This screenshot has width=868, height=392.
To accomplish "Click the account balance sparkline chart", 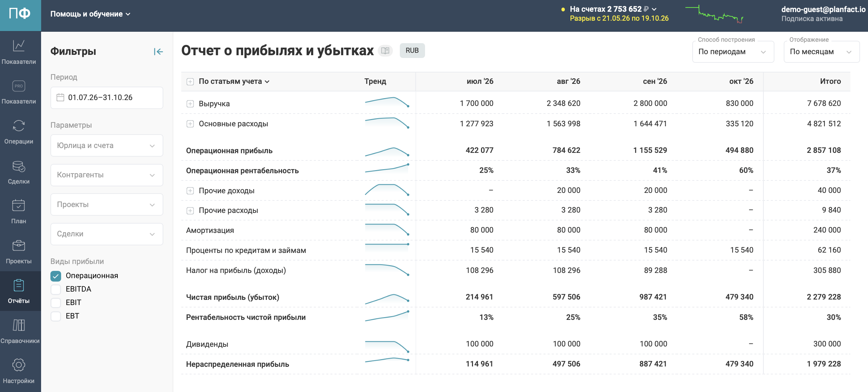I will [x=714, y=14].
